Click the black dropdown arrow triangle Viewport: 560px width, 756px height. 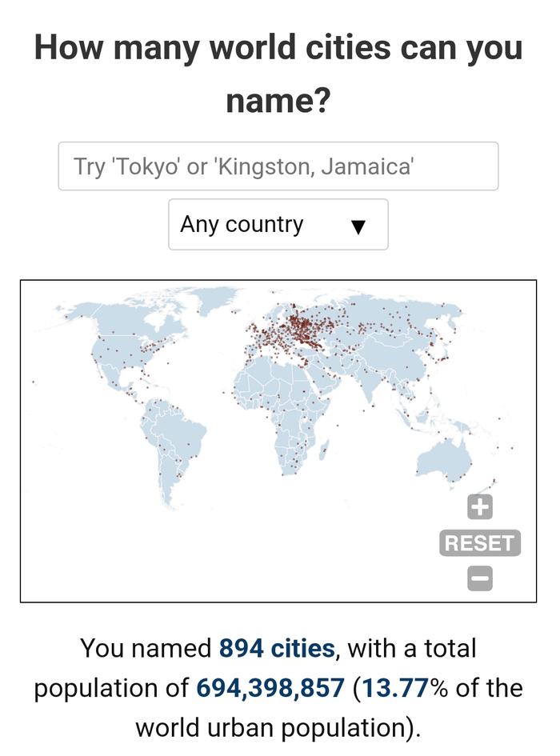tap(358, 226)
